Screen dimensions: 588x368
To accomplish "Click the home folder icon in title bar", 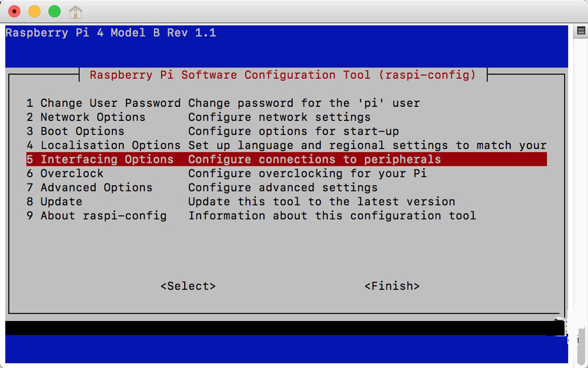I will click(75, 12).
